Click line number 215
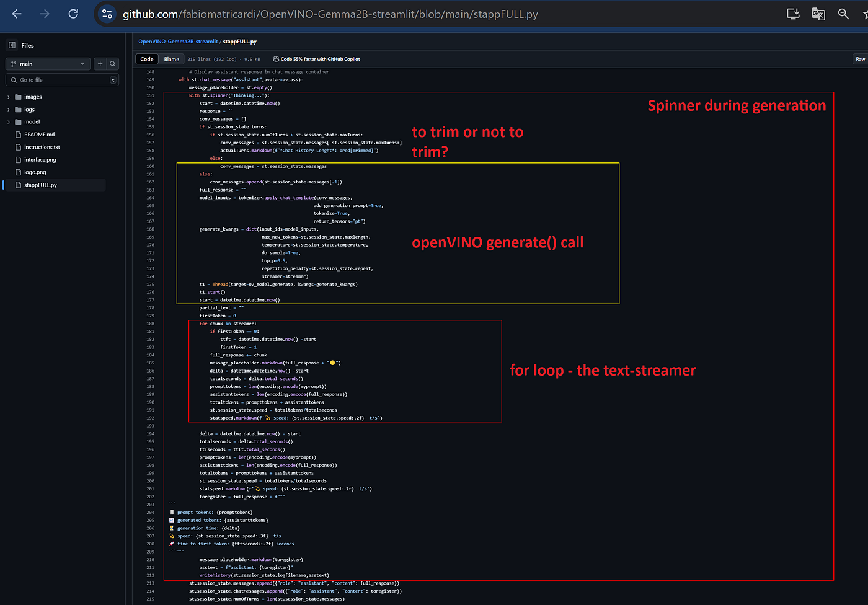This screenshot has width=868, height=605. click(x=150, y=599)
